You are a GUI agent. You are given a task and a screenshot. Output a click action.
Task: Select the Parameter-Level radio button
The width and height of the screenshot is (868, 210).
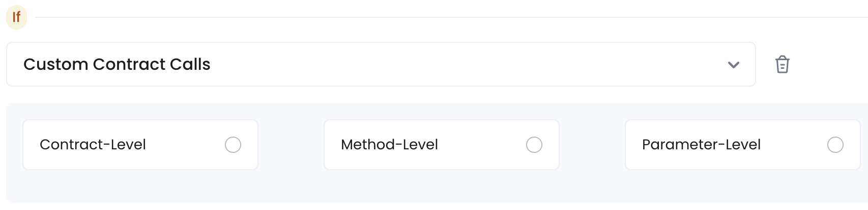(835, 145)
